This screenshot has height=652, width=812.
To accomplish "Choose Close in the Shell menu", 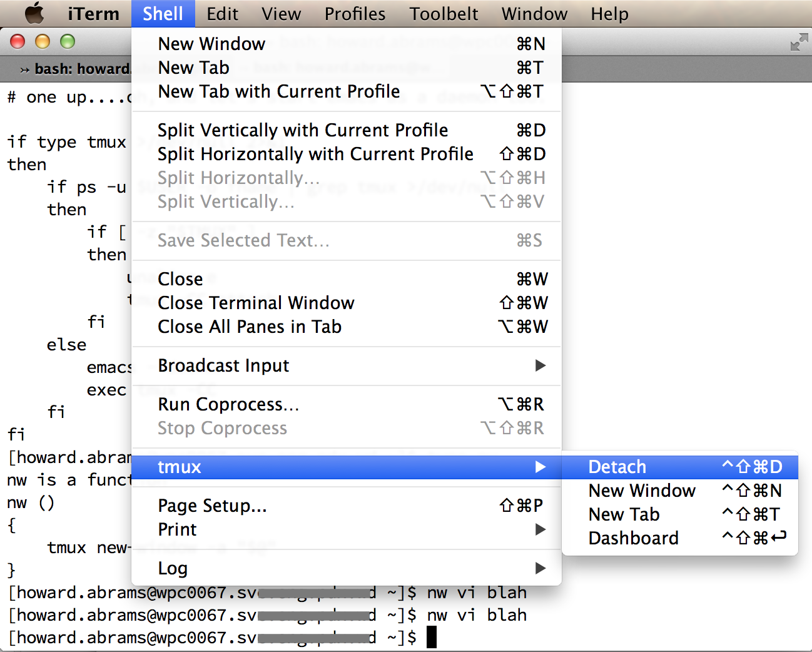I will tap(347, 279).
